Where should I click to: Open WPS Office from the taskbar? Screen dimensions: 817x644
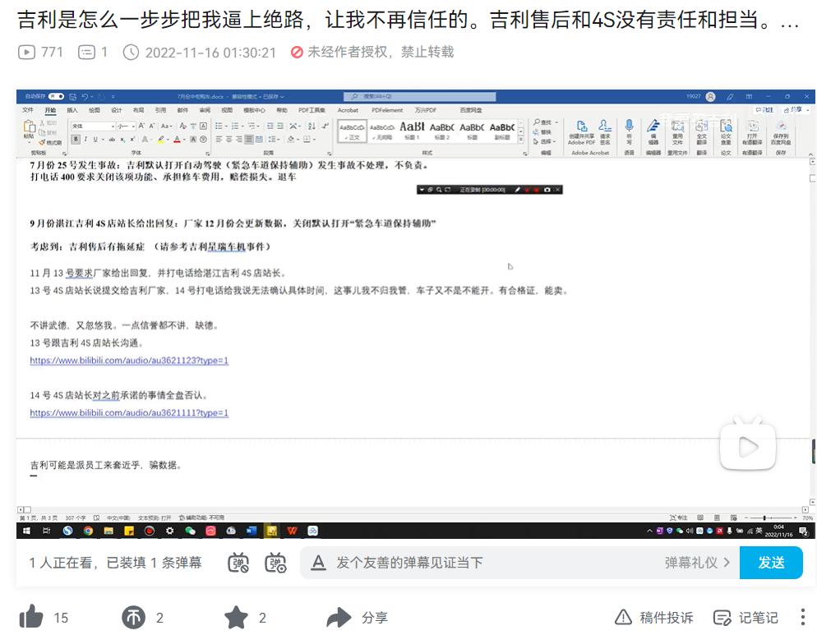pyautogui.click(x=292, y=531)
